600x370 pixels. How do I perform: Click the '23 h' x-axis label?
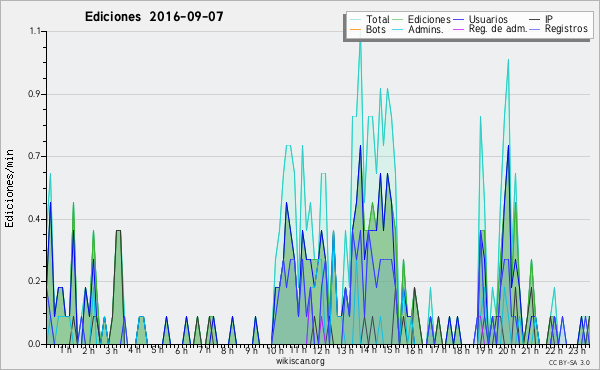pos(577,350)
